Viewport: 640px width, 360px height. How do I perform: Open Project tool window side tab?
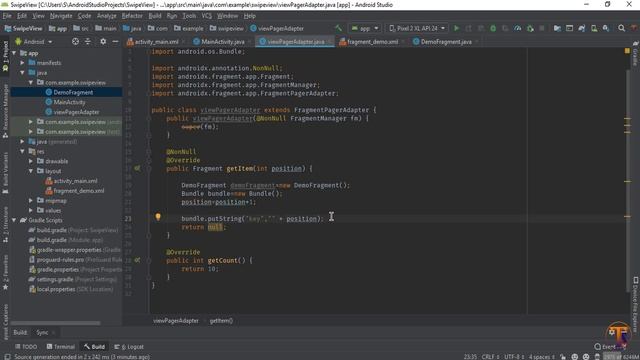(5, 55)
